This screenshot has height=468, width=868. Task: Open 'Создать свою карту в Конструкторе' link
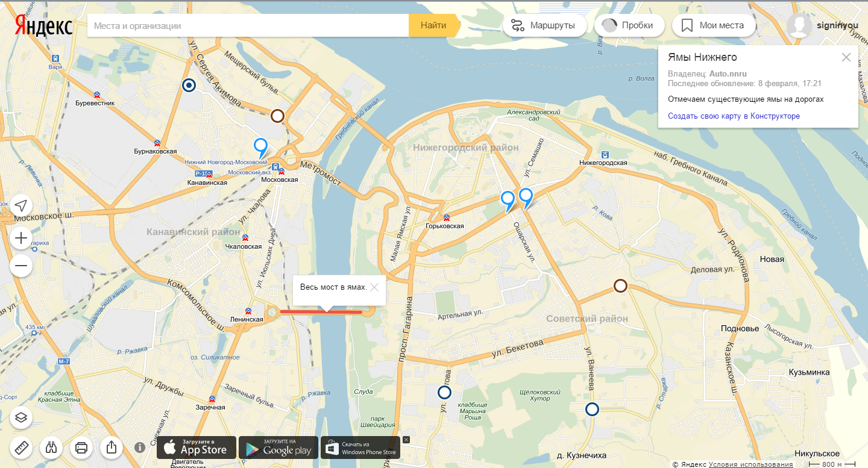pos(734,116)
